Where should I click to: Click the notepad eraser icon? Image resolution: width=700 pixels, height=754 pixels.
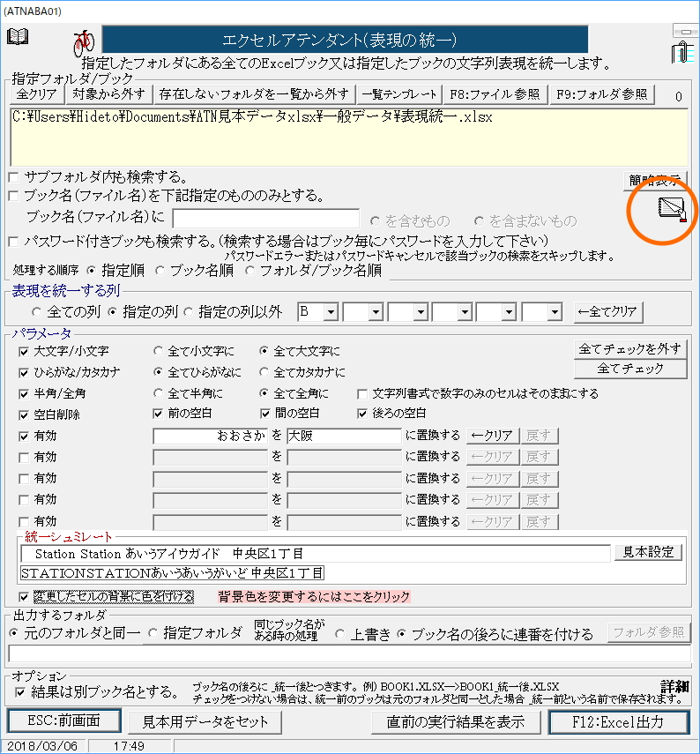[x=672, y=209]
